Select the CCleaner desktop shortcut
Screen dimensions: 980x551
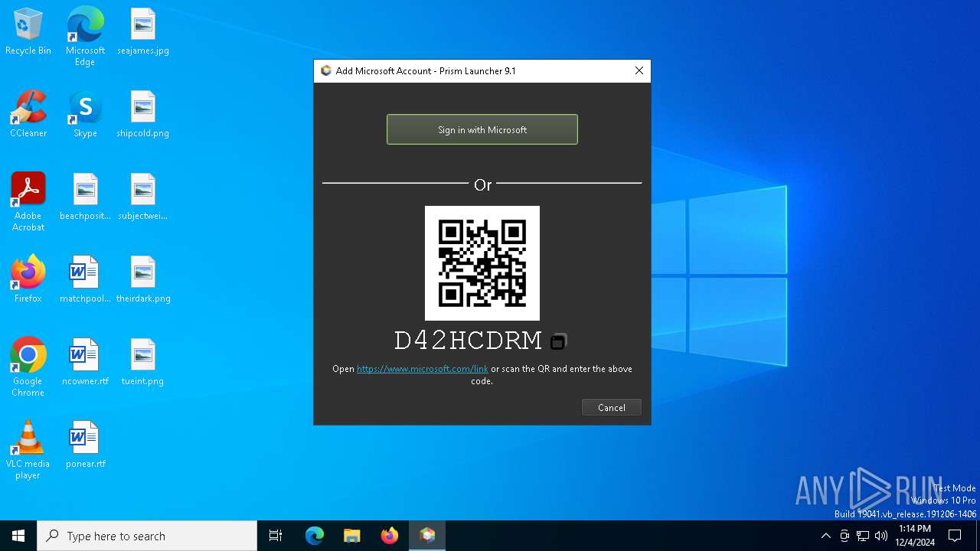(x=28, y=114)
